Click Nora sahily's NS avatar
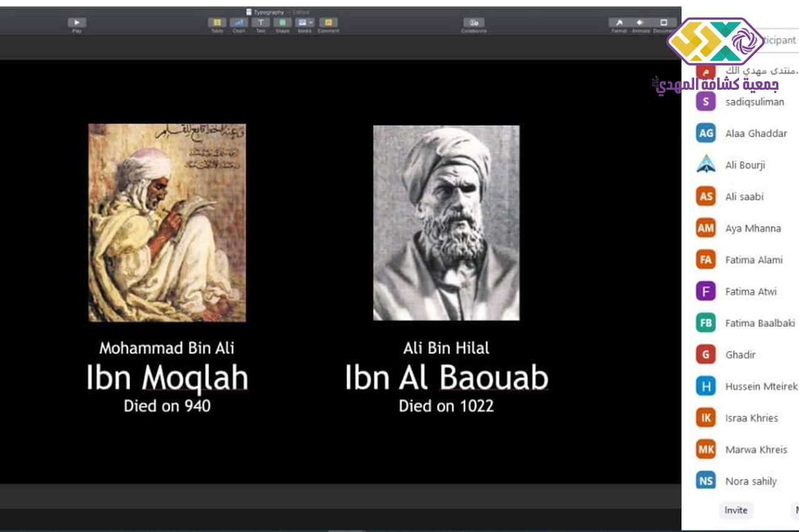799x532 pixels. coord(705,481)
